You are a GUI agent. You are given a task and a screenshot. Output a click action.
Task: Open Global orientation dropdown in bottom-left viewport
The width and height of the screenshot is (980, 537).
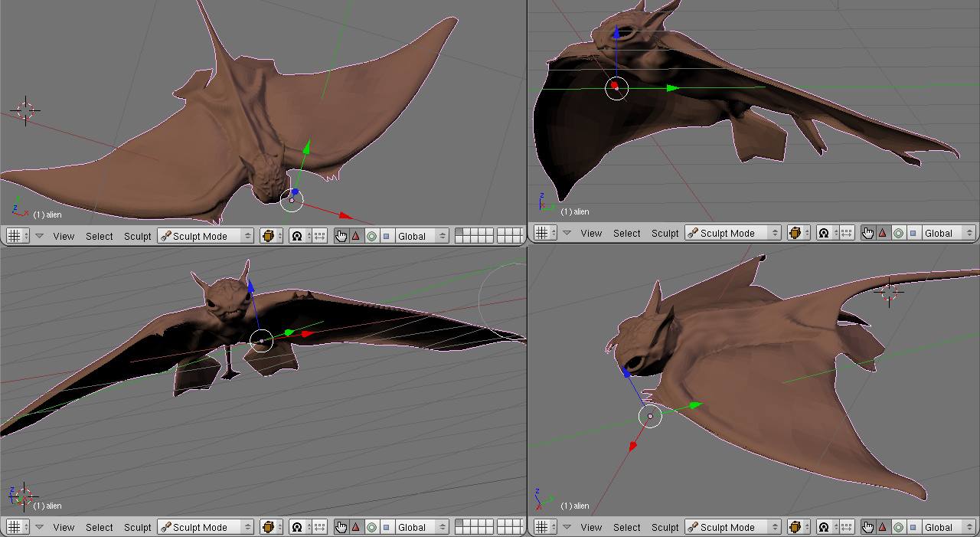(422, 527)
